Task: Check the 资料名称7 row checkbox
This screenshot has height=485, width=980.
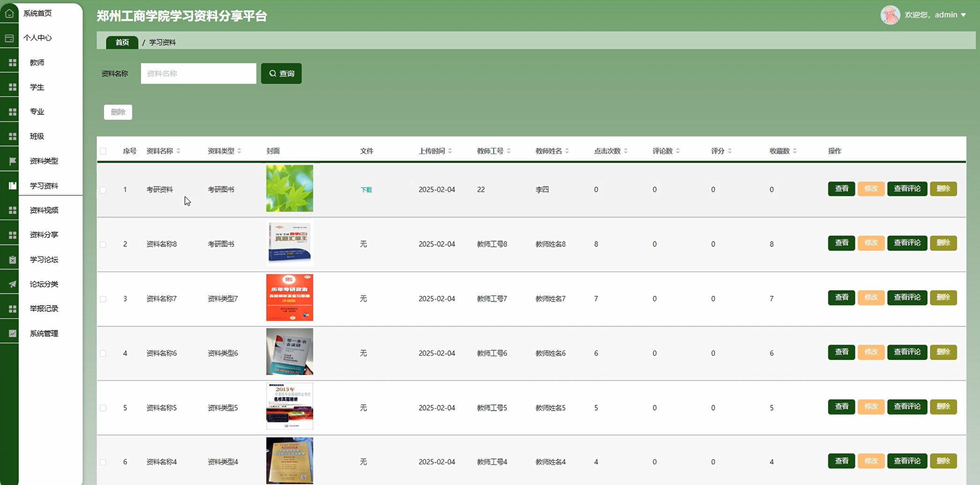Action: [103, 299]
